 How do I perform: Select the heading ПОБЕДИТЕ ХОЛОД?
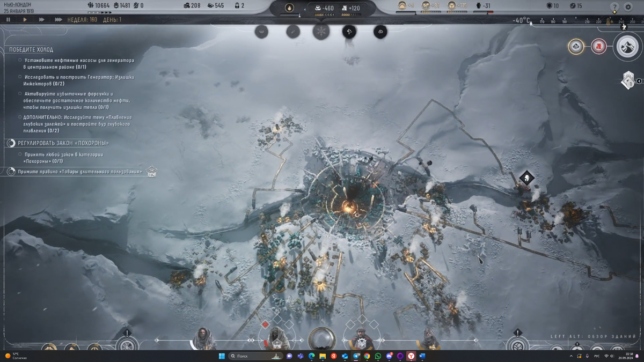pyautogui.click(x=31, y=50)
